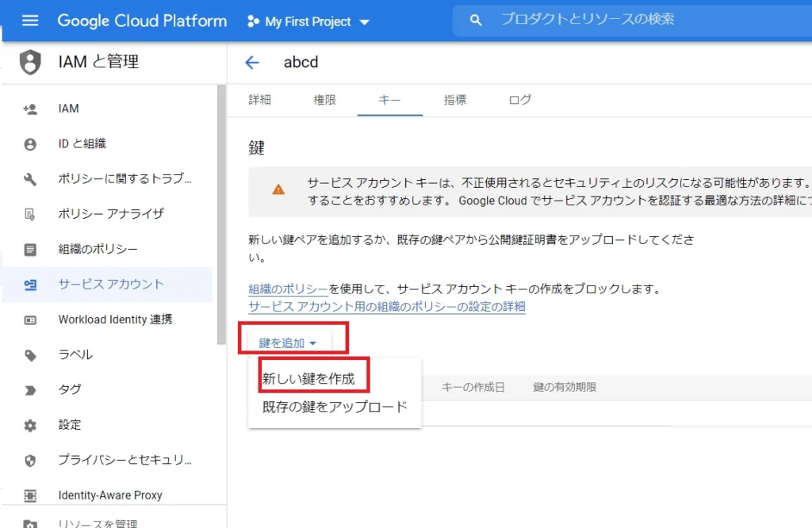This screenshot has height=528, width=812.
Task: Click the IAM と管理 shield icon
Action: [x=29, y=61]
